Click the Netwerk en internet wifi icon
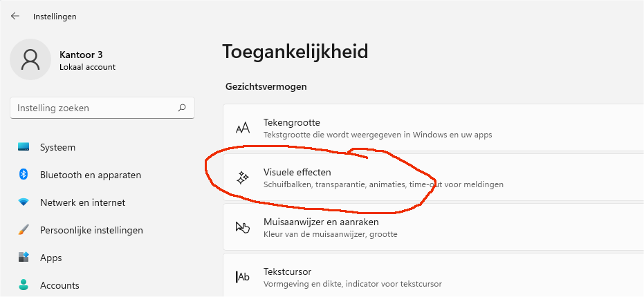 tap(24, 202)
